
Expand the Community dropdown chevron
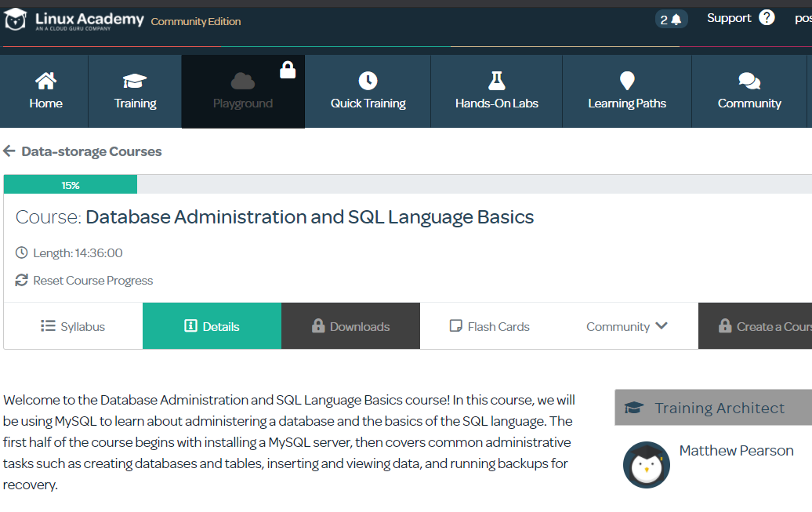(662, 326)
